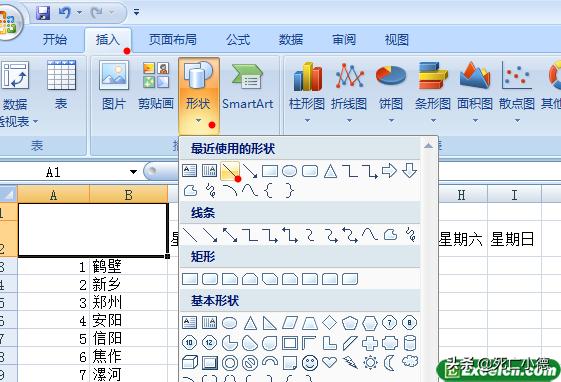Select the rounded rectangle in recent shapes
Image resolution: width=561 pixels, height=382 pixels.
pyautogui.click(x=310, y=171)
